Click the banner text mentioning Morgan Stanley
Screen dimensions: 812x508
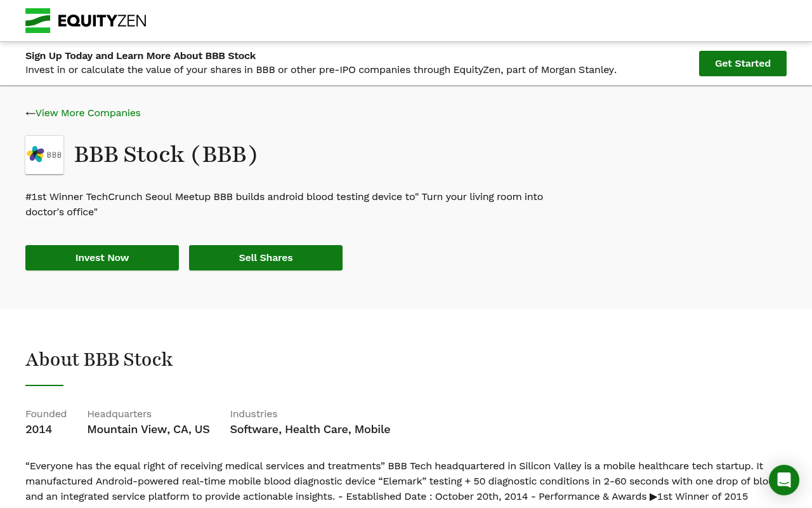click(x=321, y=70)
